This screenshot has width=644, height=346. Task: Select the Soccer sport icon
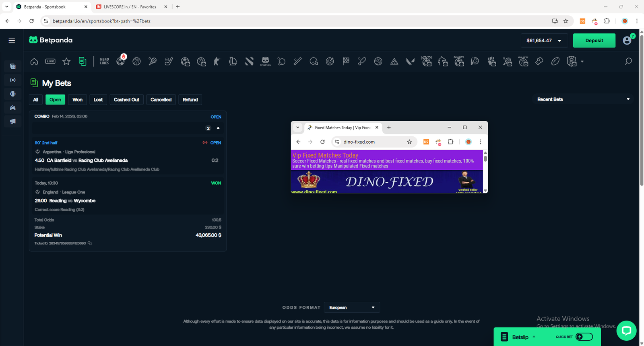click(x=120, y=61)
